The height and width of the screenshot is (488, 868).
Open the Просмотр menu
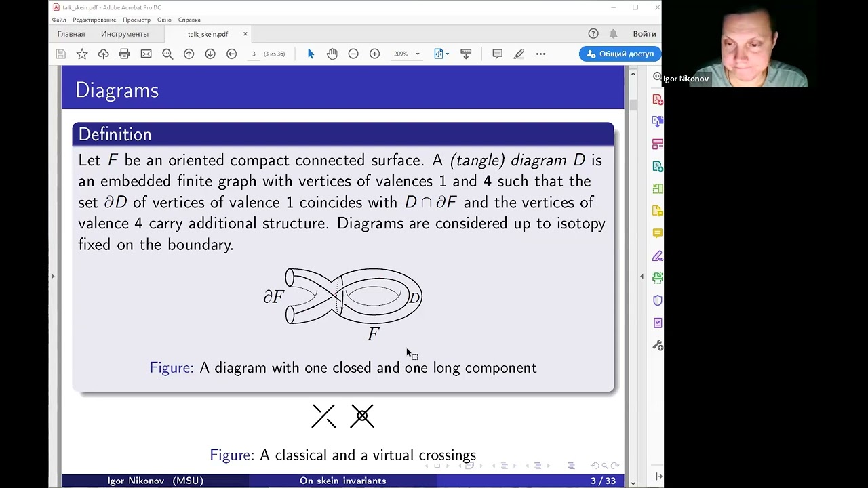[136, 20]
